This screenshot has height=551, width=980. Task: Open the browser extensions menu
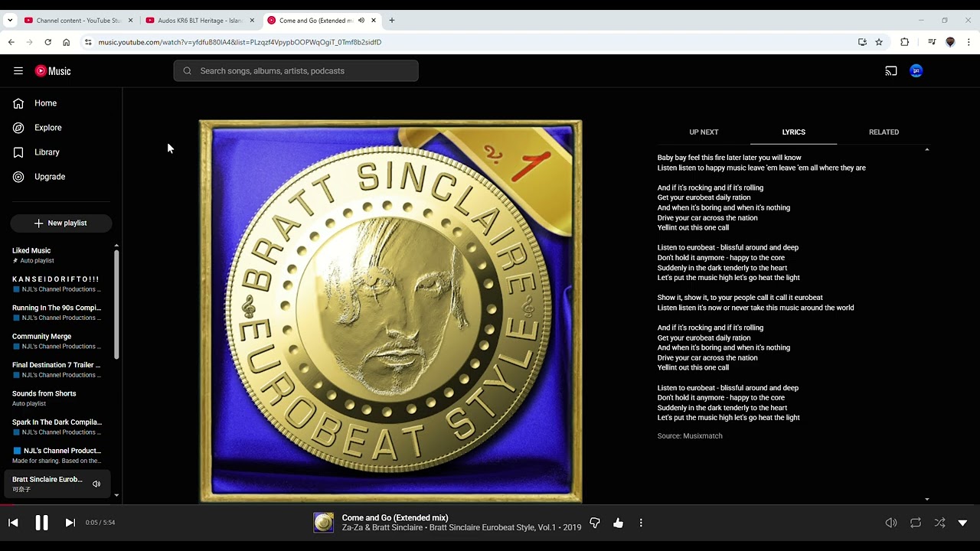click(x=905, y=42)
